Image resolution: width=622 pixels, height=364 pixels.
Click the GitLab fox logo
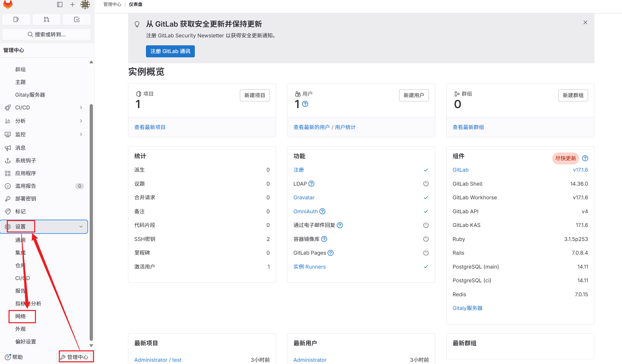click(8, 4)
